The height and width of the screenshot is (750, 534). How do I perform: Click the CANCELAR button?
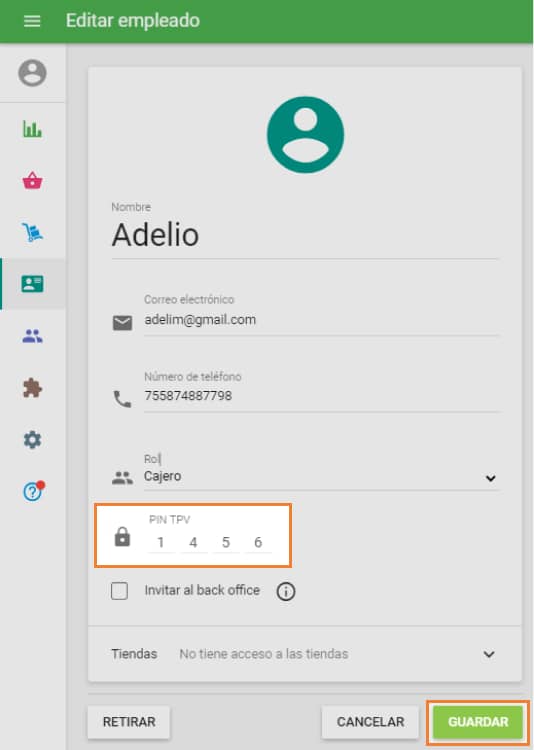370,722
